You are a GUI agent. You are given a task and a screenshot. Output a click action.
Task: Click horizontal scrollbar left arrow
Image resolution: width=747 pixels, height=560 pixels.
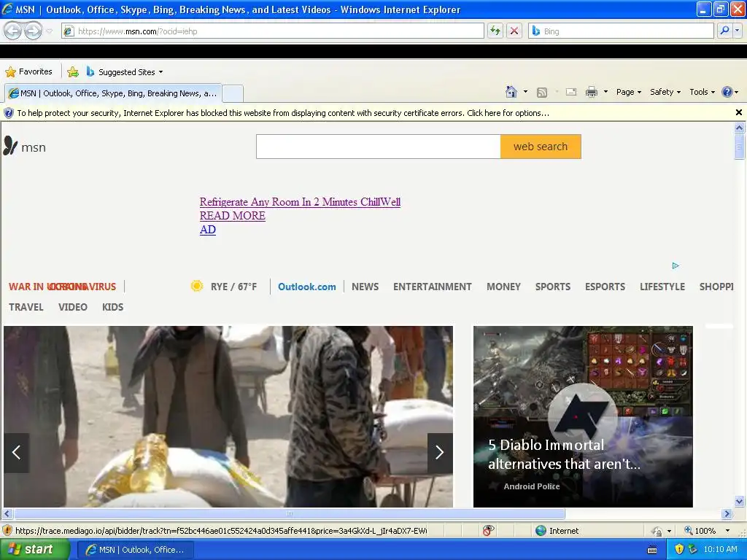(7, 514)
